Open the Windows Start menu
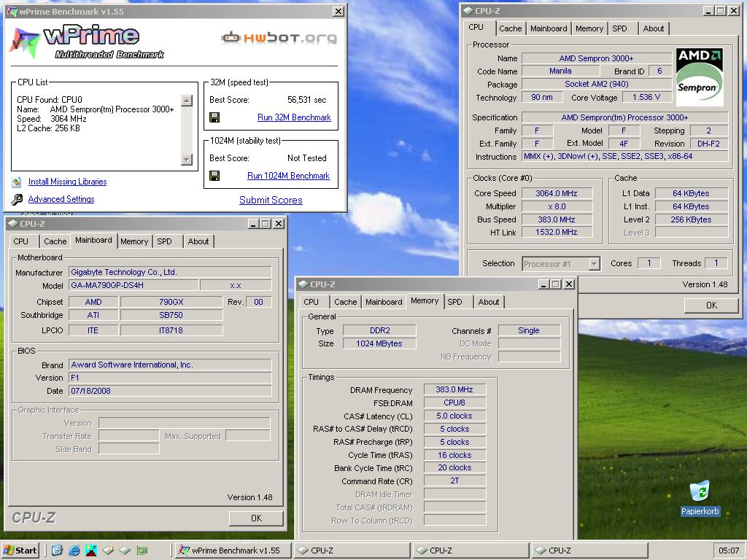The image size is (747, 560). point(20,551)
